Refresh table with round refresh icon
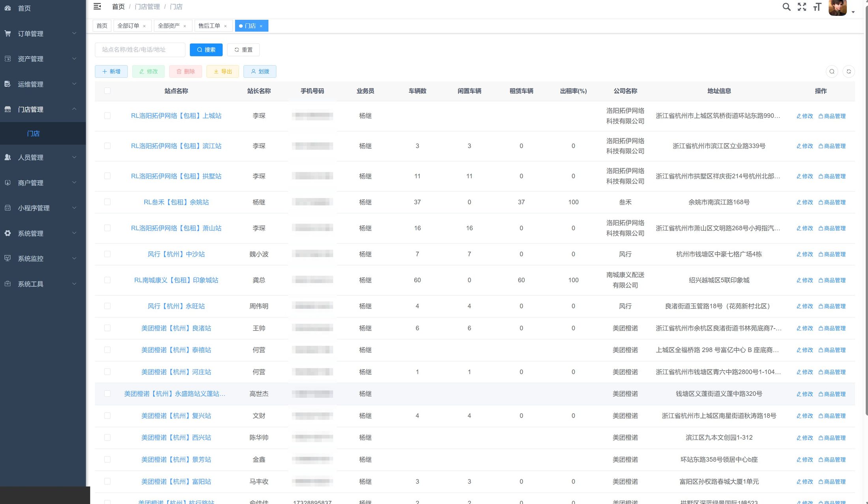Image resolution: width=868 pixels, height=504 pixels. tap(849, 71)
